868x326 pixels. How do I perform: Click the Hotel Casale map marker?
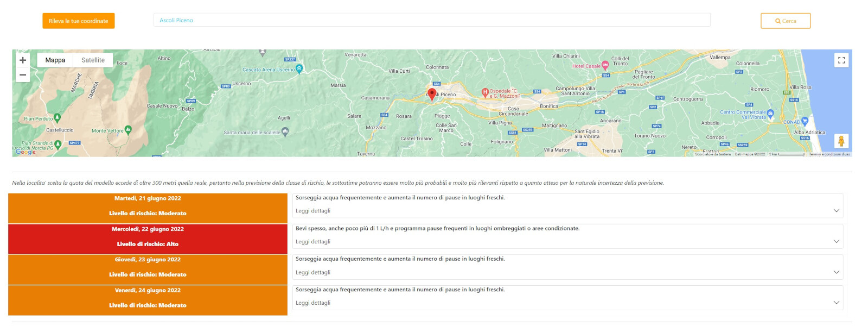point(605,66)
